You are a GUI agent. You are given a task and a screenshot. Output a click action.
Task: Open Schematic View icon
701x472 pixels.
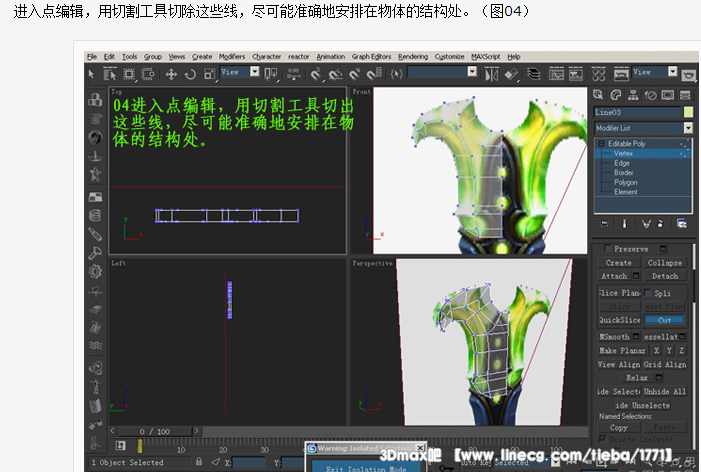[x=576, y=74]
